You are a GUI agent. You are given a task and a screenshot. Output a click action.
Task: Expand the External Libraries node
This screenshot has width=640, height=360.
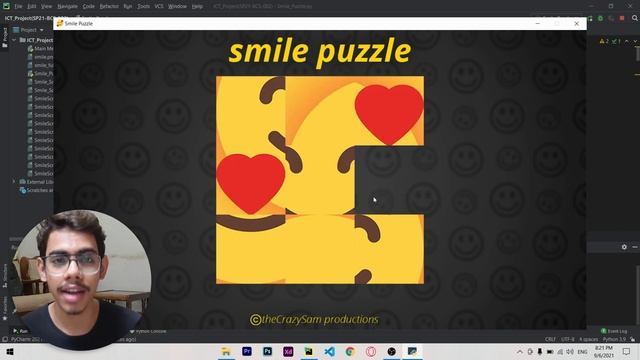click(14, 182)
